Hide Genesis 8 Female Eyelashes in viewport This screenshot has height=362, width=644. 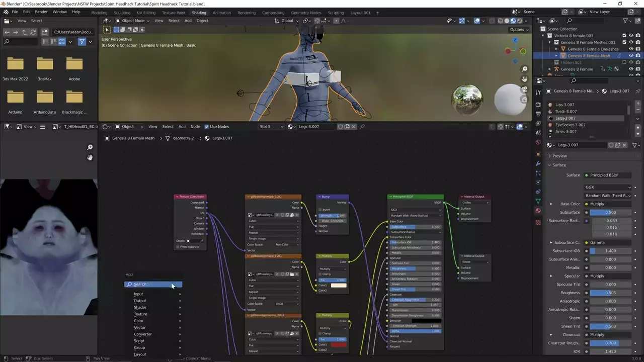click(631, 49)
